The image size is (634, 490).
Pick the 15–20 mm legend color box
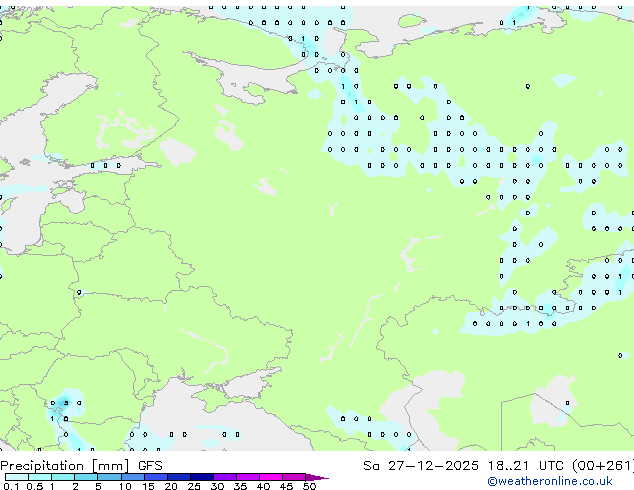click(156, 477)
